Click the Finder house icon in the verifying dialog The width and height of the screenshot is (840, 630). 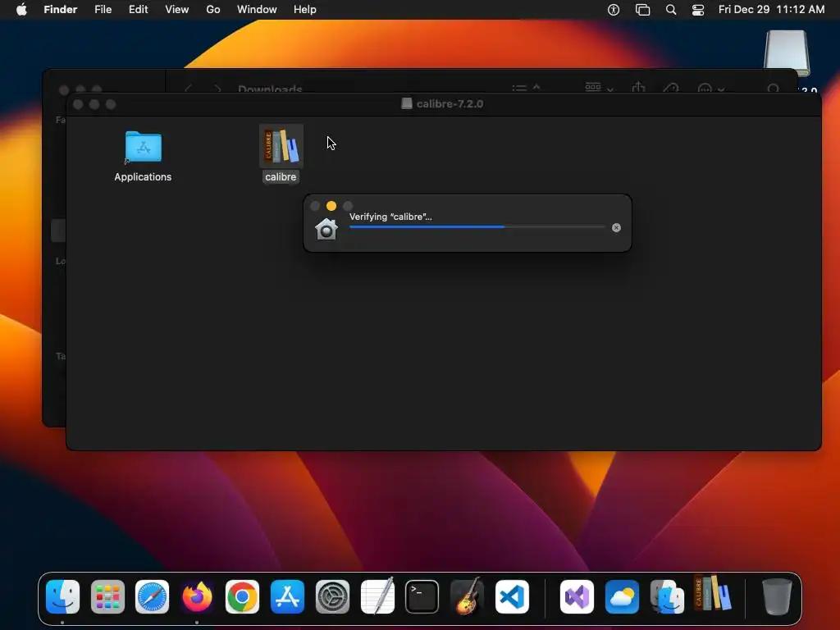[x=326, y=230]
